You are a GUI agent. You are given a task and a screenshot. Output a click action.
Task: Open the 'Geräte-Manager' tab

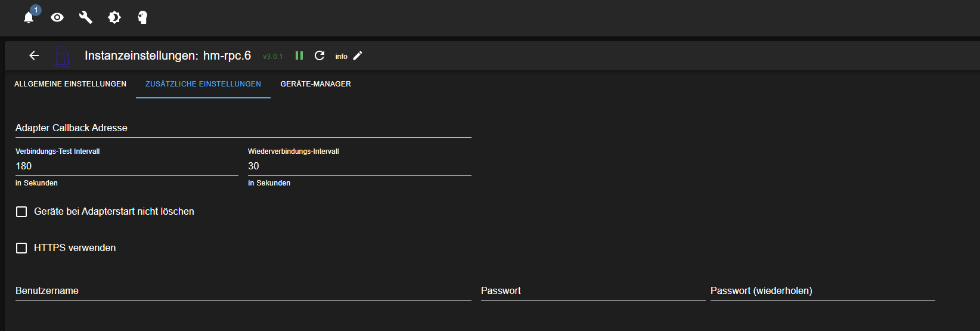[x=315, y=84]
